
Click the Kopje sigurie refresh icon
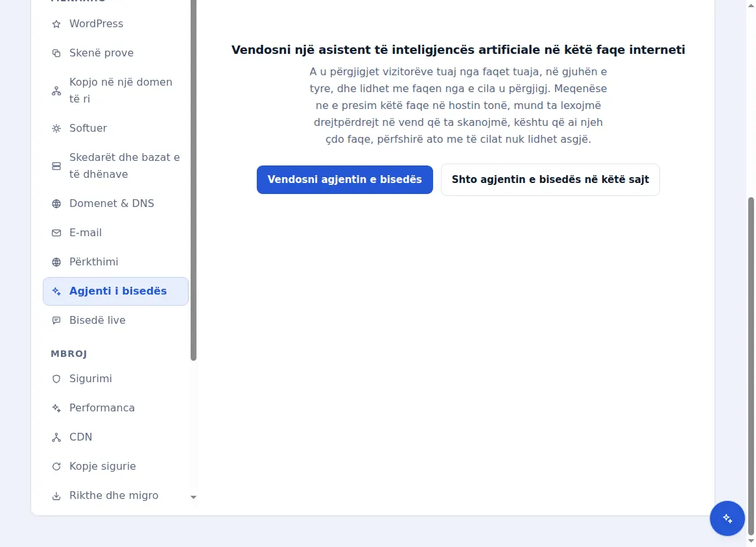(x=56, y=467)
